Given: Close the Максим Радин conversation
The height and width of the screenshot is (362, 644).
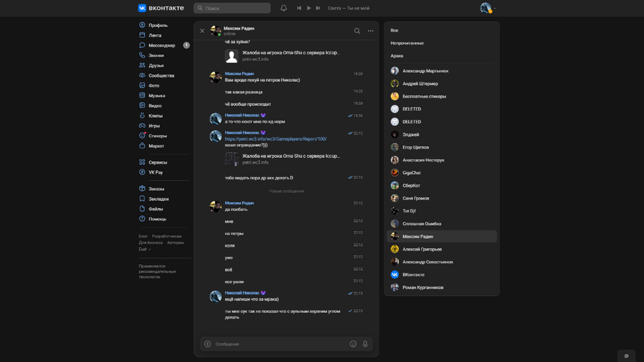Looking at the screenshot, I should pyautogui.click(x=202, y=31).
